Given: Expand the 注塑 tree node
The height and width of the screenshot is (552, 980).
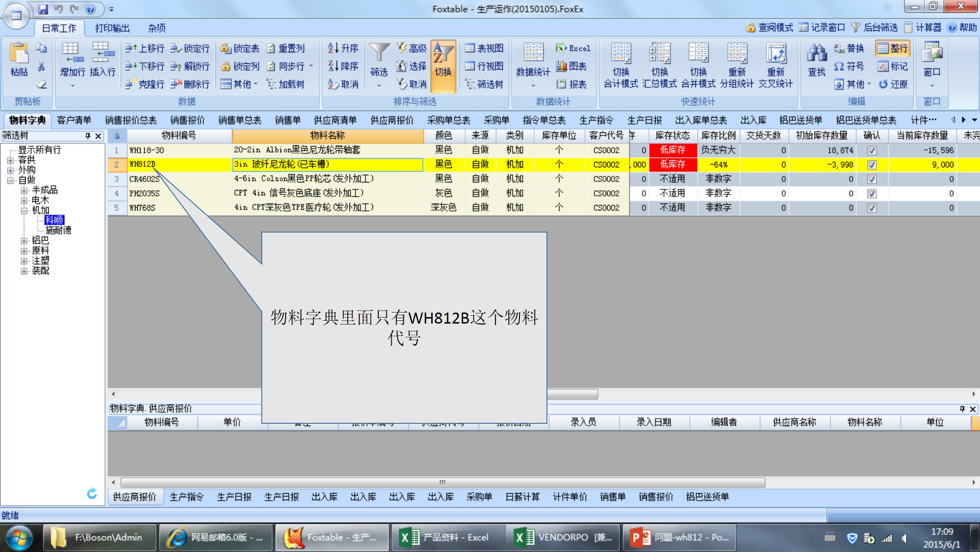Looking at the screenshot, I should coord(24,261).
